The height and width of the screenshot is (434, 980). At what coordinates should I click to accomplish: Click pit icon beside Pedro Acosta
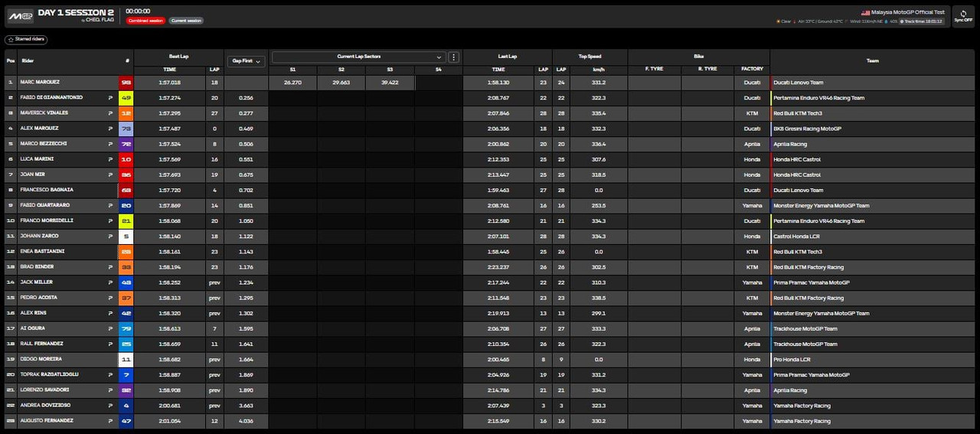[x=111, y=298]
